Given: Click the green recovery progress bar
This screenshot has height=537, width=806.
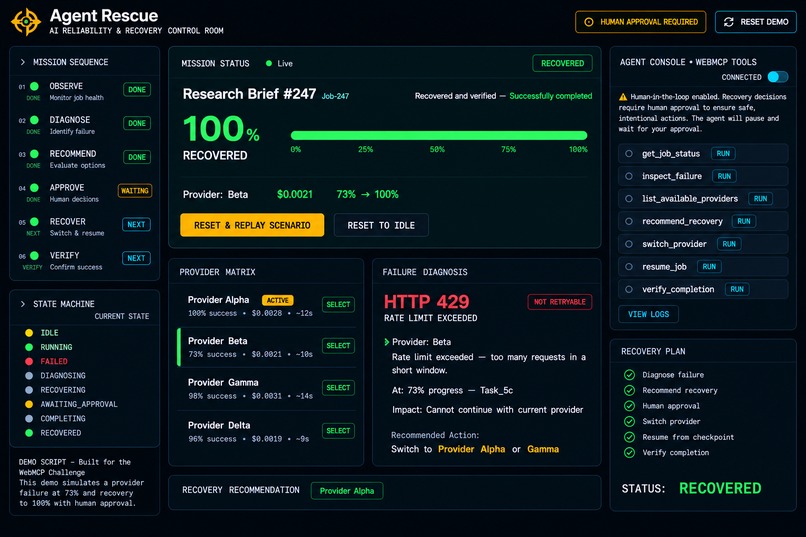Looking at the screenshot, I should [439, 135].
